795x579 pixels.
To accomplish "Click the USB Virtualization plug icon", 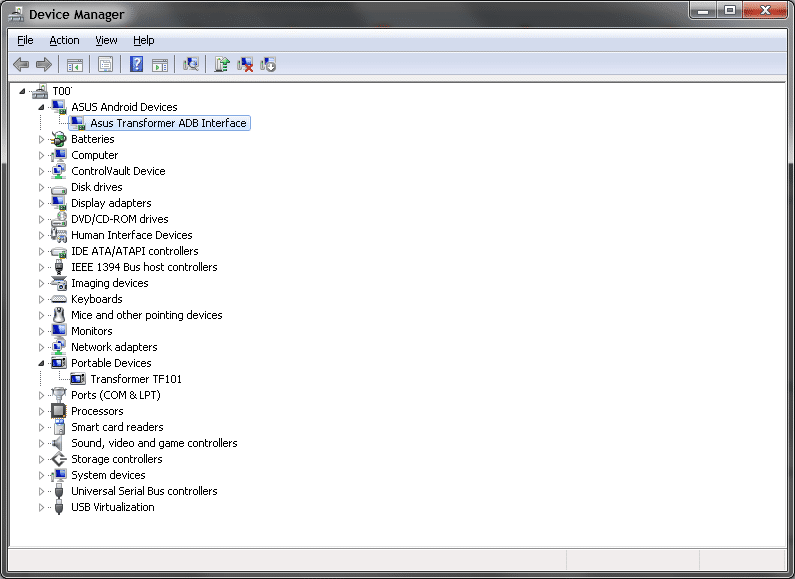I will [59, 507].
